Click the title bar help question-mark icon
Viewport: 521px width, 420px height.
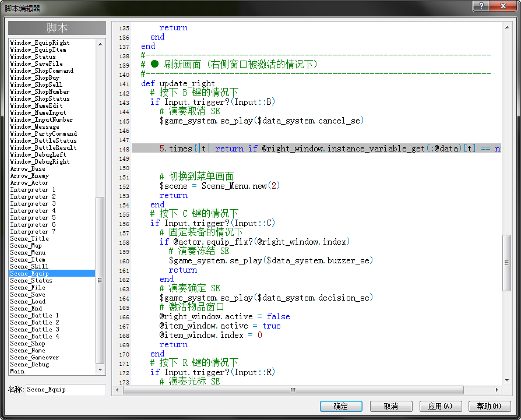(x=481, y=6)
